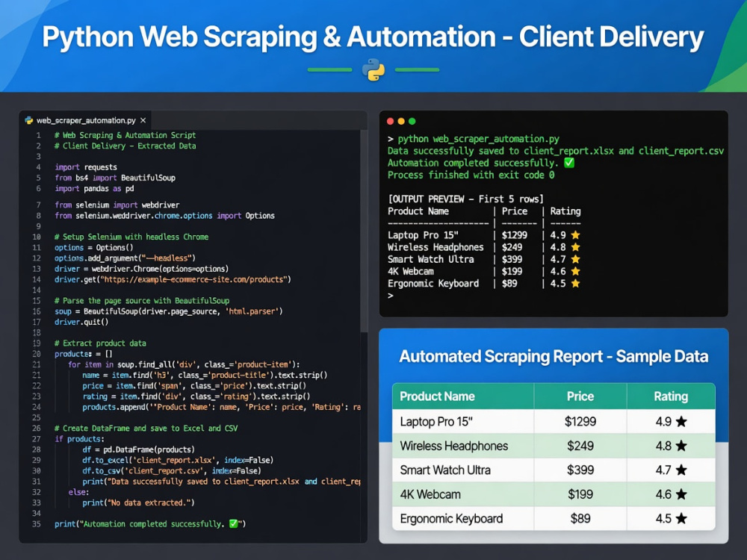Click the red close dot in terminal window
This screenshot has height=560, width=747.
(x=390, y=122)
